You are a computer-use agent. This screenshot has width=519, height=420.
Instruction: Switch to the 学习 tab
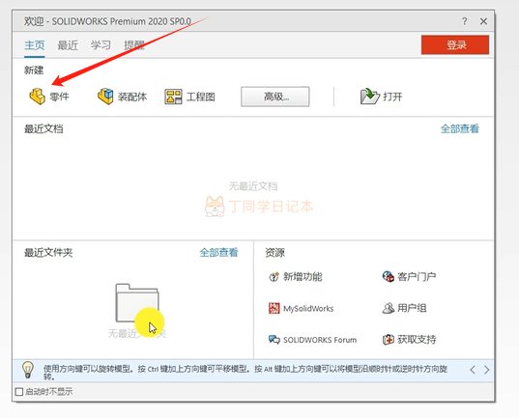(101, 45)
